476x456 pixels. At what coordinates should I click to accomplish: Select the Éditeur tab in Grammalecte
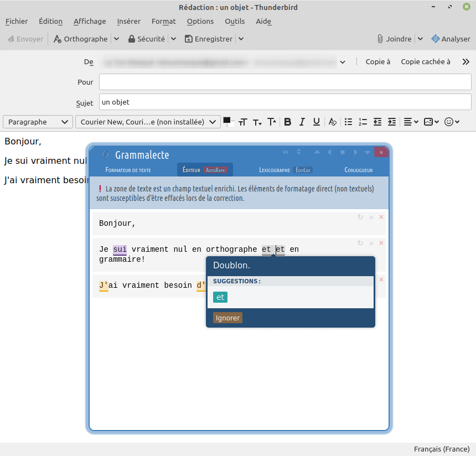pyautogui.click(x=192, y=170)
